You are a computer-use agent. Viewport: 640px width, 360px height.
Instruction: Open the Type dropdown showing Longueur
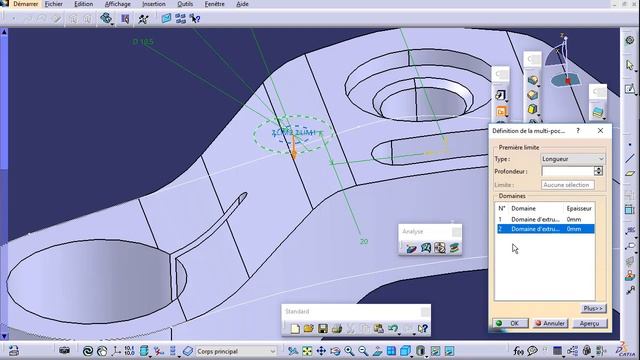point(573,159)
